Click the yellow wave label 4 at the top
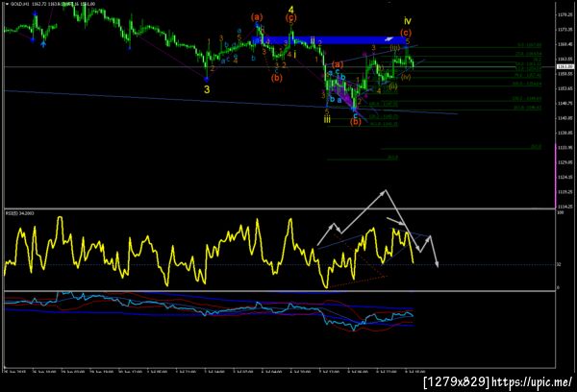 291,10
